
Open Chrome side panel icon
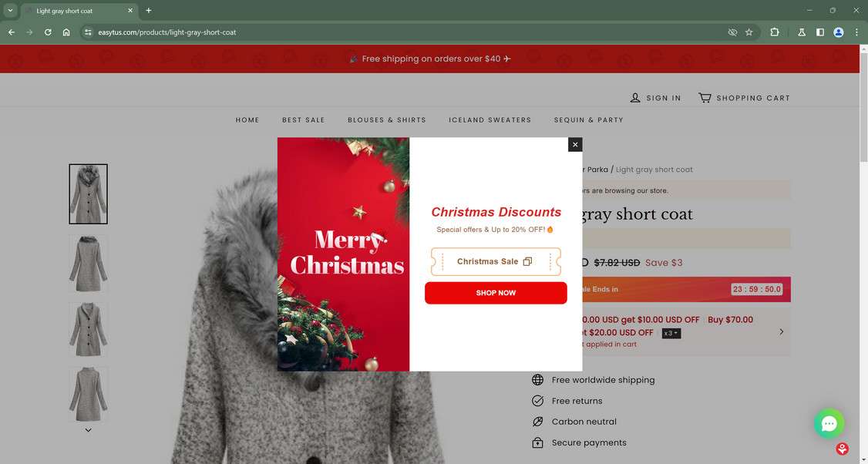click(x=820, y=32)
